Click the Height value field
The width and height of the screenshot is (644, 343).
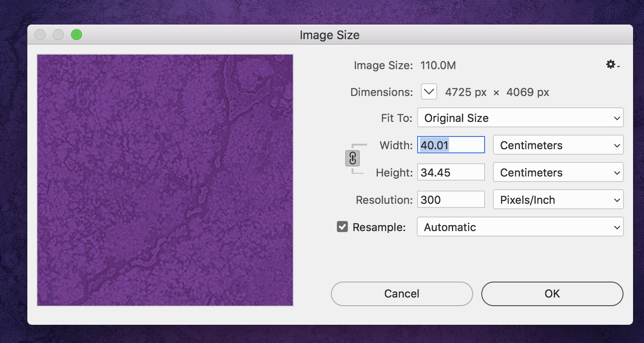point(450,172)
